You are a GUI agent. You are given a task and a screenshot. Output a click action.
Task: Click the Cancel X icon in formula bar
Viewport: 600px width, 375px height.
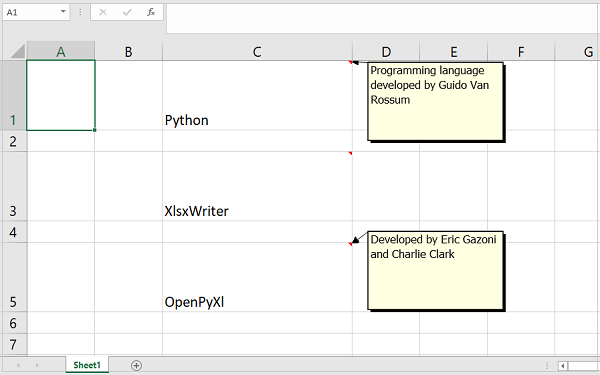click(103, 12)
